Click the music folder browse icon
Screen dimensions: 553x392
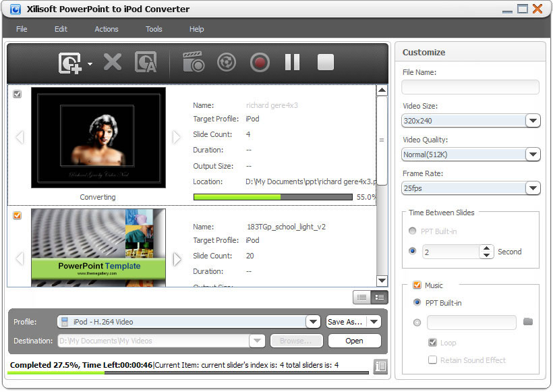click(528, 322)
